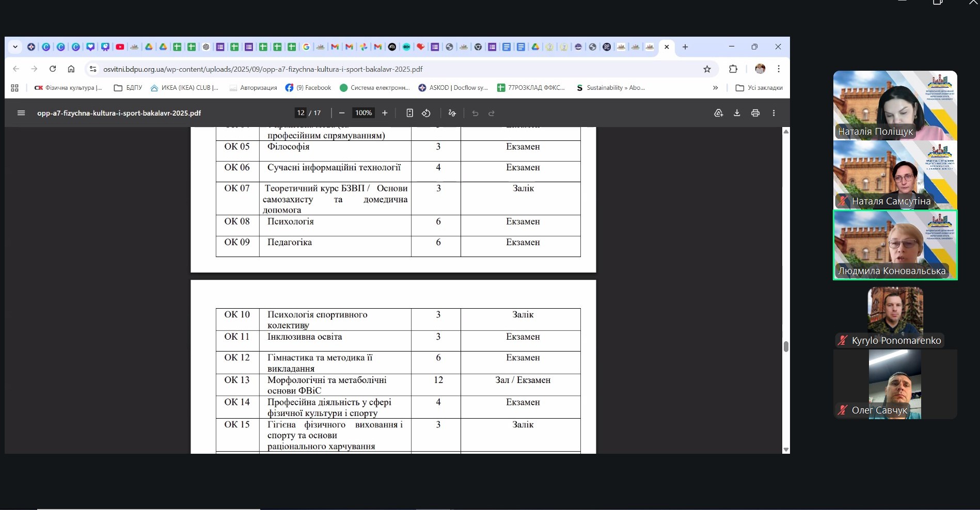The image size is (980, 510).
Task: Click the PDF vertical scrollbar thumb
Action: 786,346
